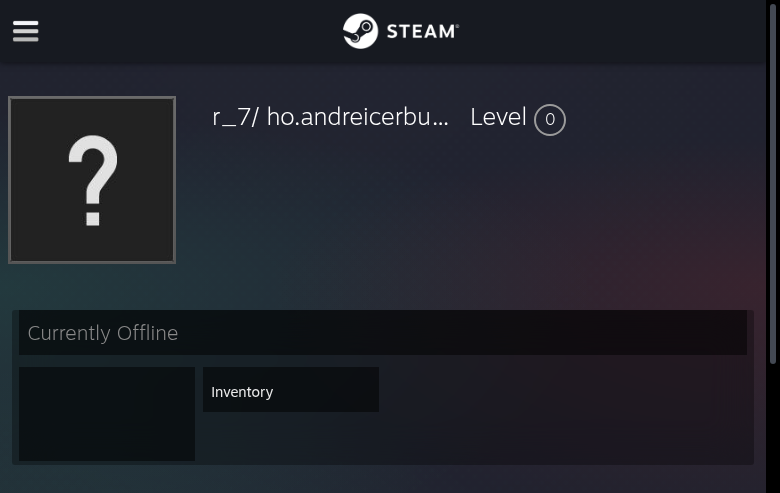Click the STEAM wordmark in header
Screen dimensions: 780x493
421,31
